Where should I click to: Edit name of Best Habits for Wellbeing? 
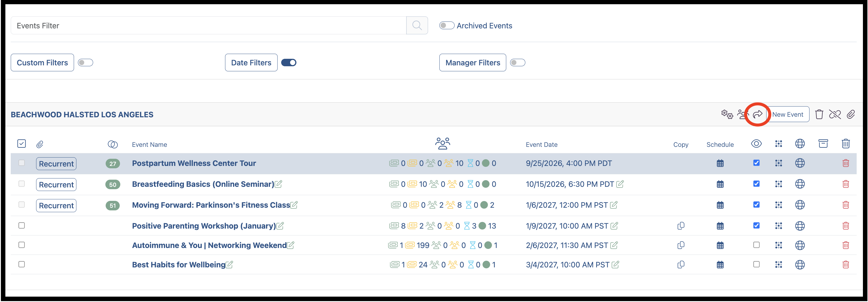pyautogui.click(x=229, y=264)
